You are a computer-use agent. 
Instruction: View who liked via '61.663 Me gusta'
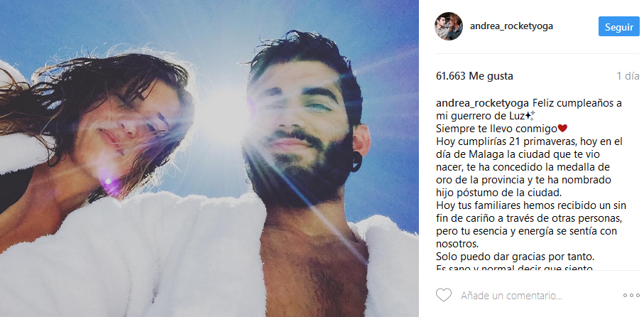pos(474,76)
